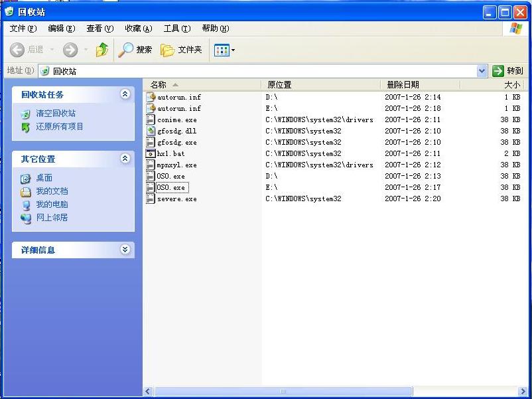This screenshot has height=399, width=532.
Task: Click the 还原所有项目 link
Action: [x=60, y=127]
